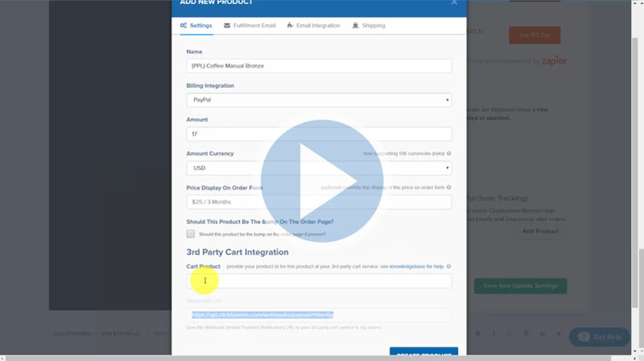644x361 pixels.
Task: Expand the Billing Integration PayPal dropdown
Action: pos(319,101)
